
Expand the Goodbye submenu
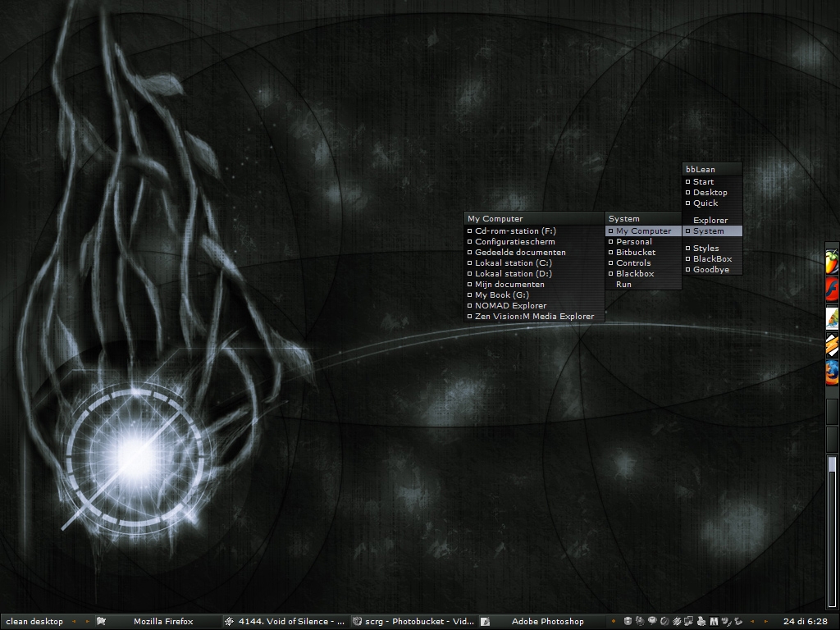coord(713,269)
